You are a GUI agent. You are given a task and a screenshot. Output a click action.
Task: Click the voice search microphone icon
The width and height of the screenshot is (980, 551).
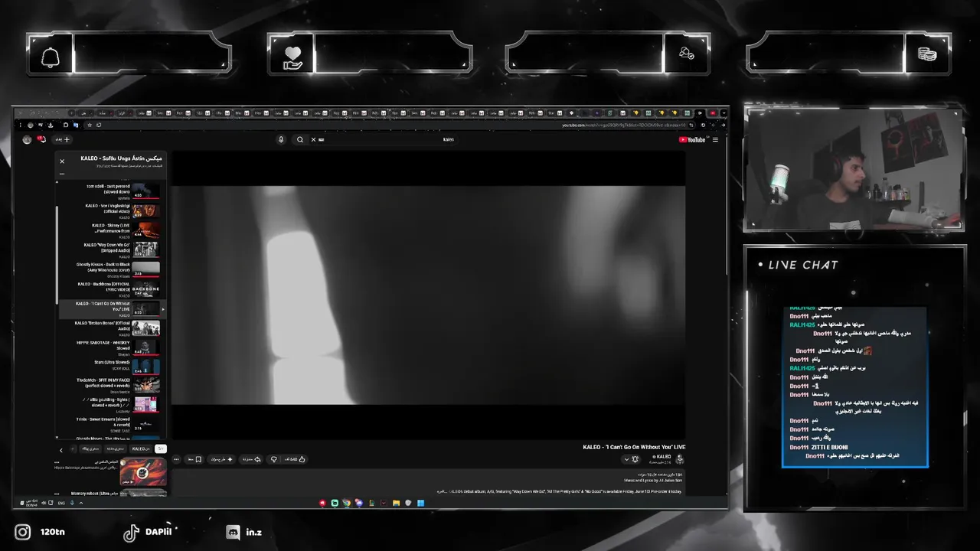[281, 139]
